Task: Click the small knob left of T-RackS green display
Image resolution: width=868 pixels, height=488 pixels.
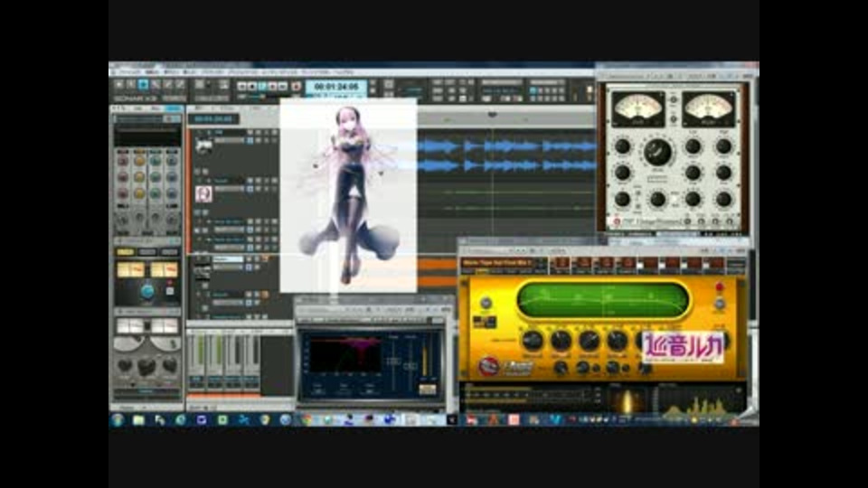Action: coord(486,303)
